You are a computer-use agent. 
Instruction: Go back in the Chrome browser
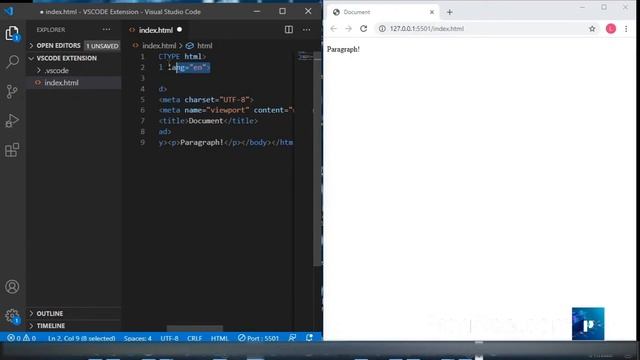point(334,29)
